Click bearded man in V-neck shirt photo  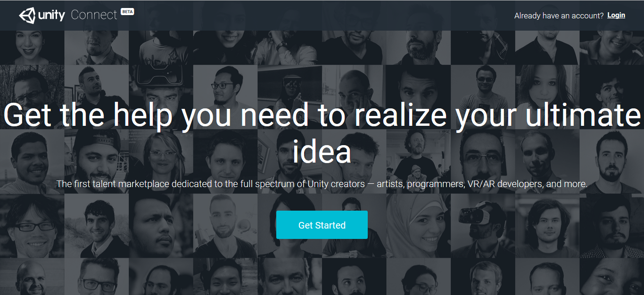click(225, 226)
